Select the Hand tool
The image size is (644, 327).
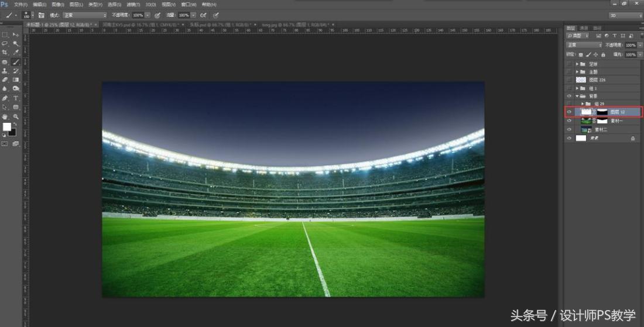point(5,117)
